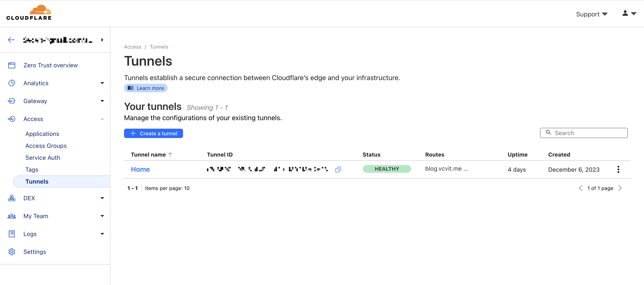Image resolution: width=644 pixels, height=285 pixels.
Task: Open Access Groups in sidebar
Action: point(46,146)
